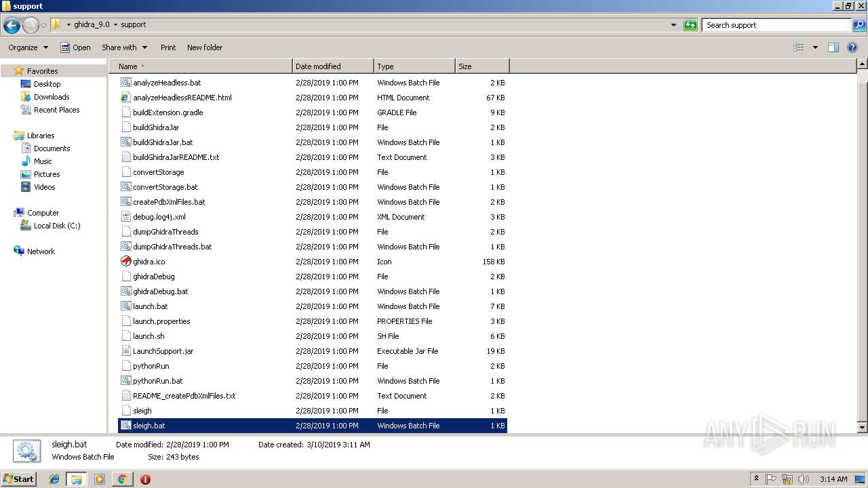Click the Print toolbar button
The height and width of the screenshot is (488, 868).
(x=168, y=47)
